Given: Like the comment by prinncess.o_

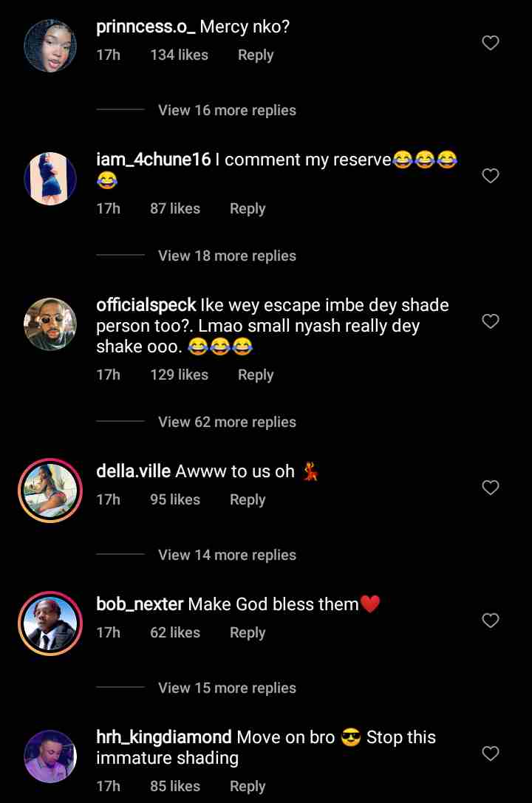Looking at the screenshot, I should pos(491,44).
